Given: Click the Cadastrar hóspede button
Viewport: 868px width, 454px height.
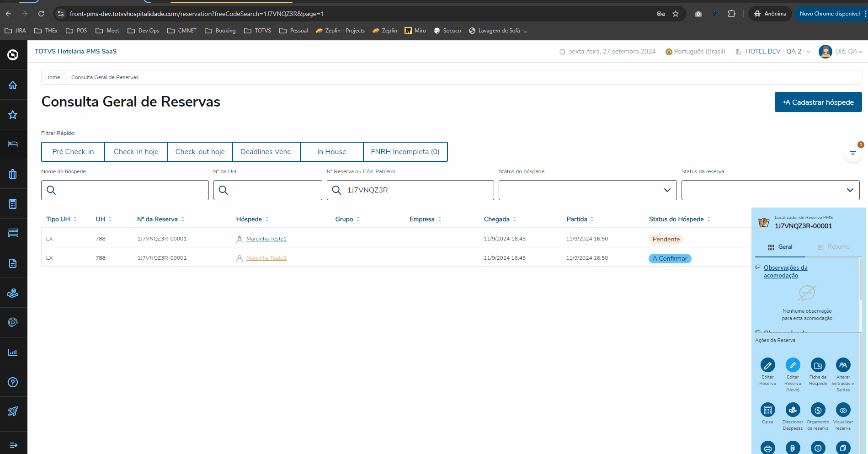Looking at the screenshot, I should click(x=818, y=102).
